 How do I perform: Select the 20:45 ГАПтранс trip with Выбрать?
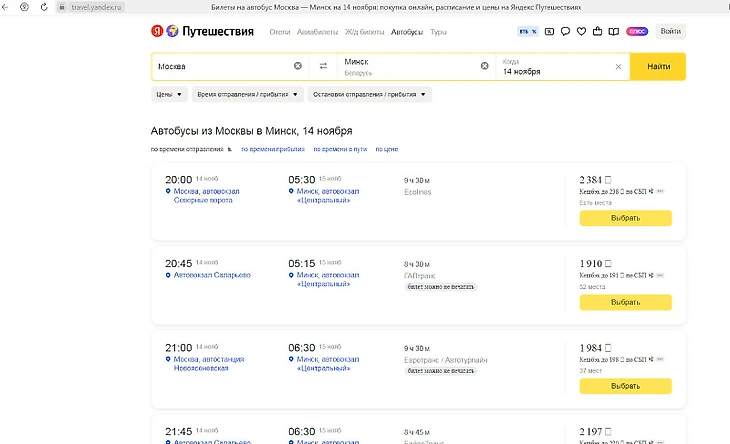click(625, 303)
